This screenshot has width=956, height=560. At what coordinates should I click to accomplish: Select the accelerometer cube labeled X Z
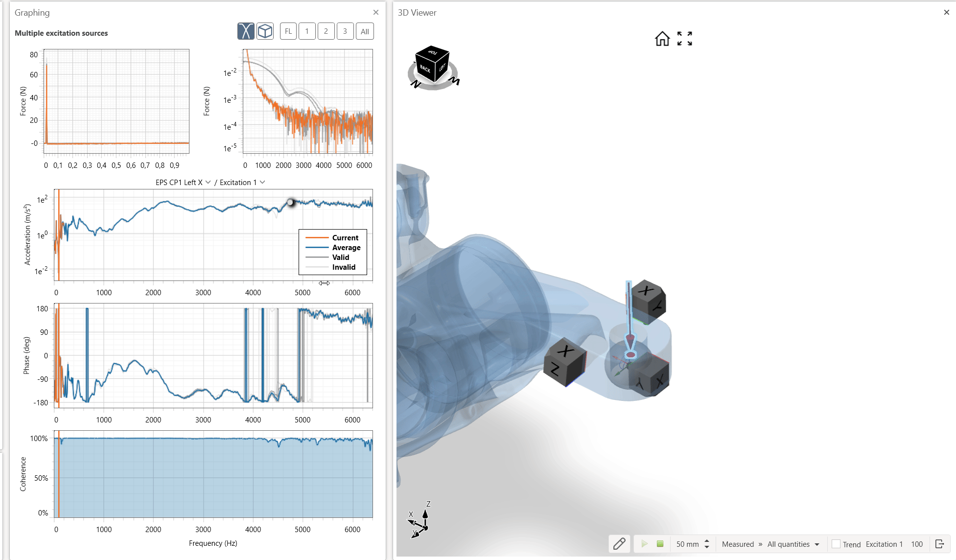[x=564, y=362]
